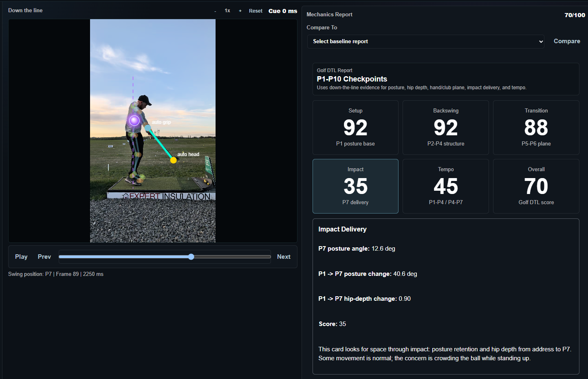Click the Golf DTL Report label
This screenshot has height=379, width=588.
[x=335, y=71]
